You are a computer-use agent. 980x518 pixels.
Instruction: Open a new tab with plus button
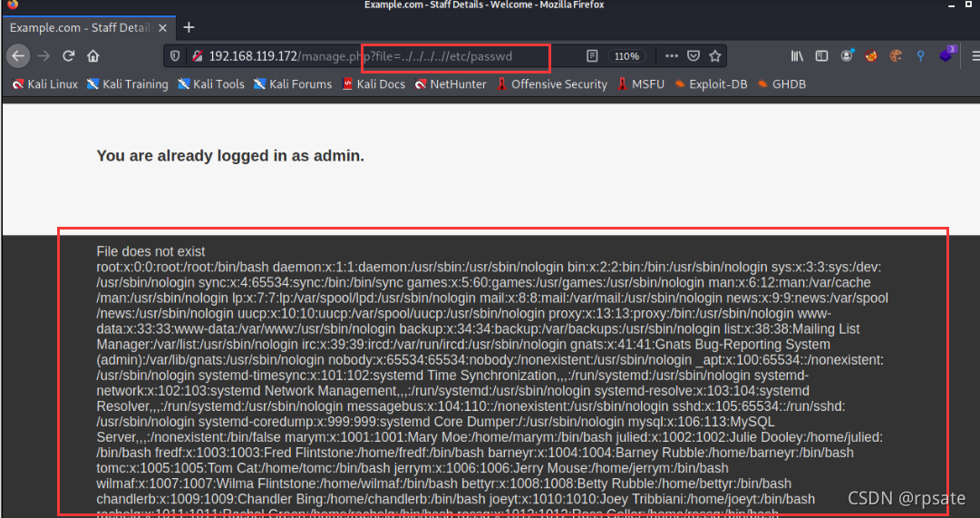coord(189,27)
